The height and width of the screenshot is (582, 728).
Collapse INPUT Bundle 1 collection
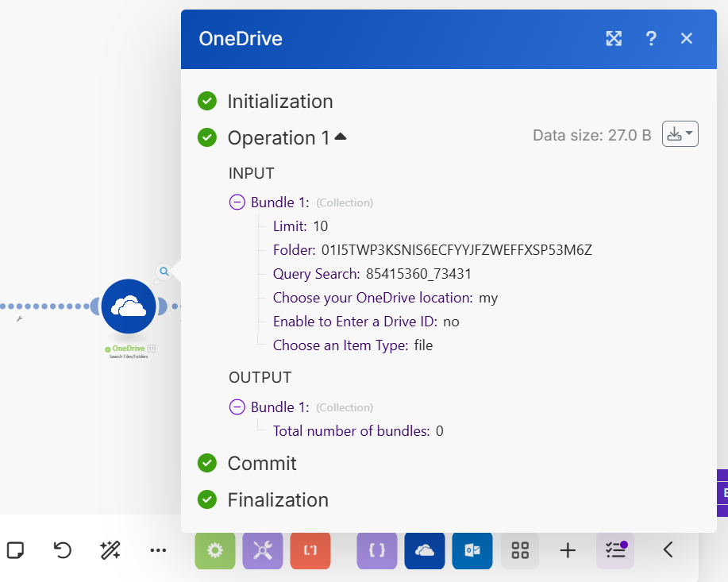pos(237,202)
